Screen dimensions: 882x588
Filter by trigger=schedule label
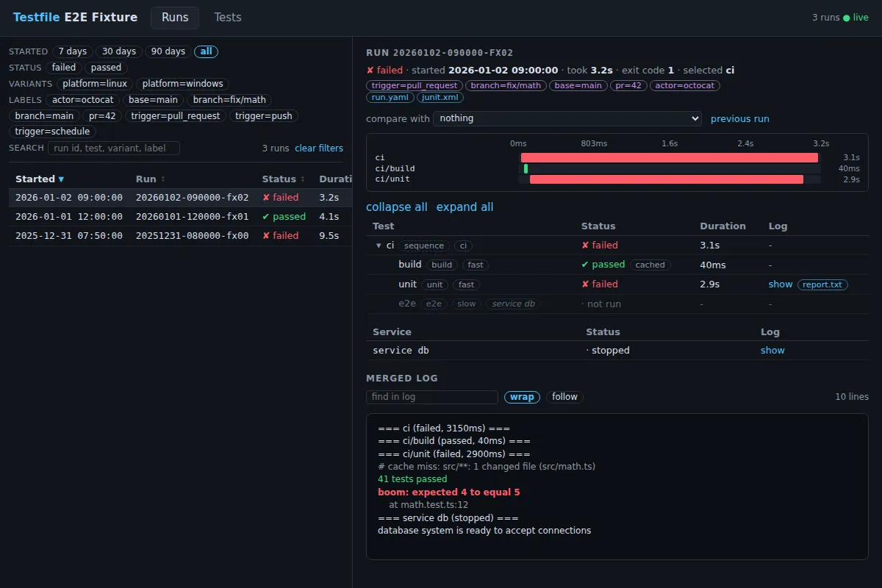pyautogui.click(x=52, y=132)
